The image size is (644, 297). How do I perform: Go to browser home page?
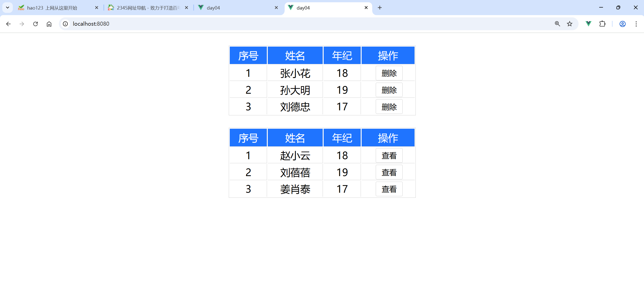tap(49, 24)
